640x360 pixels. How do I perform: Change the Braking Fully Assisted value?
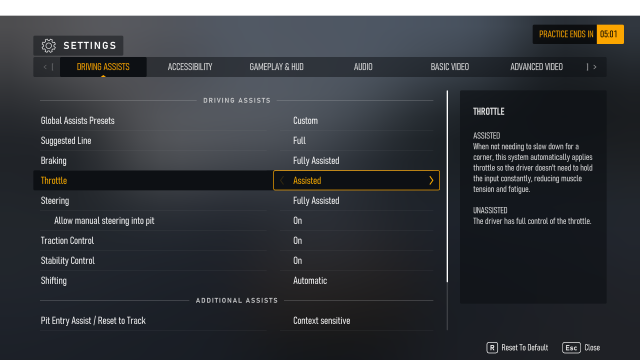[x=316, y=161]
